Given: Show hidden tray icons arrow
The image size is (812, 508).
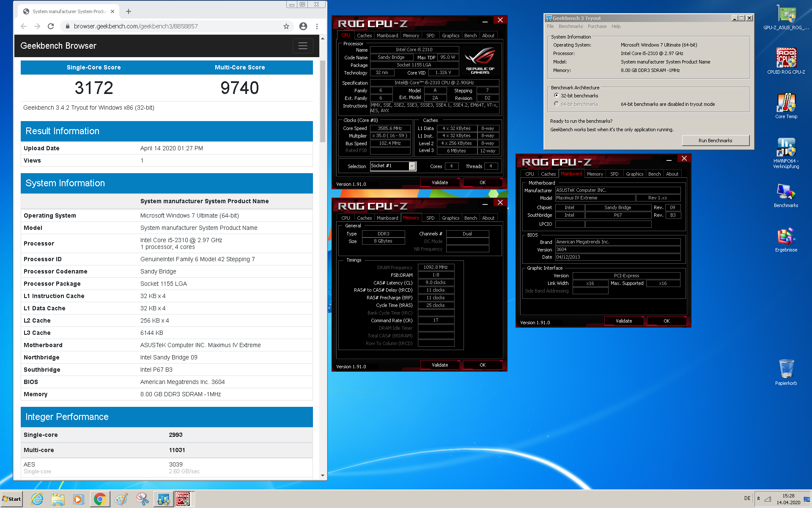Looking at the screenshot, I should point(758,498).
